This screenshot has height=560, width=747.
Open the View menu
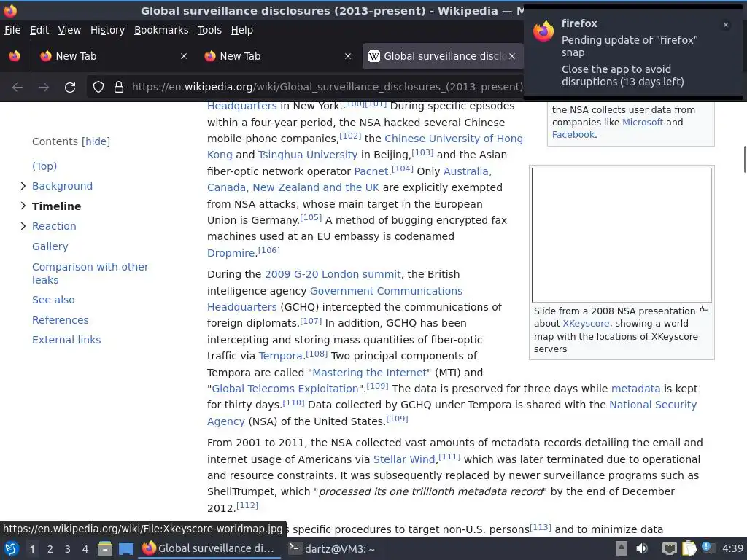[69, 30]
